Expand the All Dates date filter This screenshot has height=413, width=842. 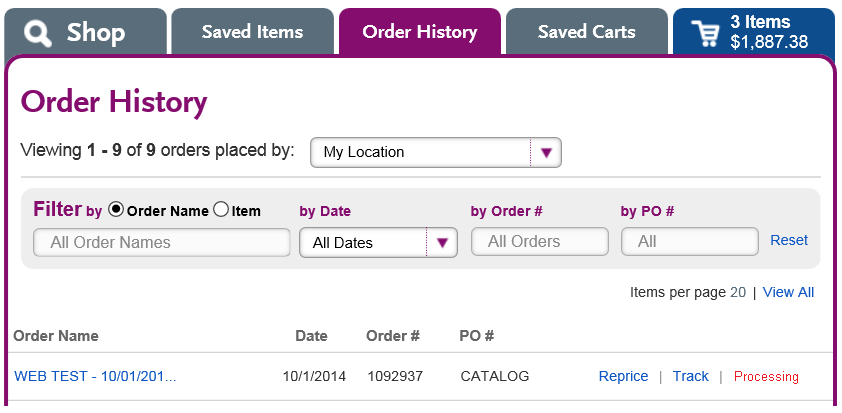click(x=379, y=243)
